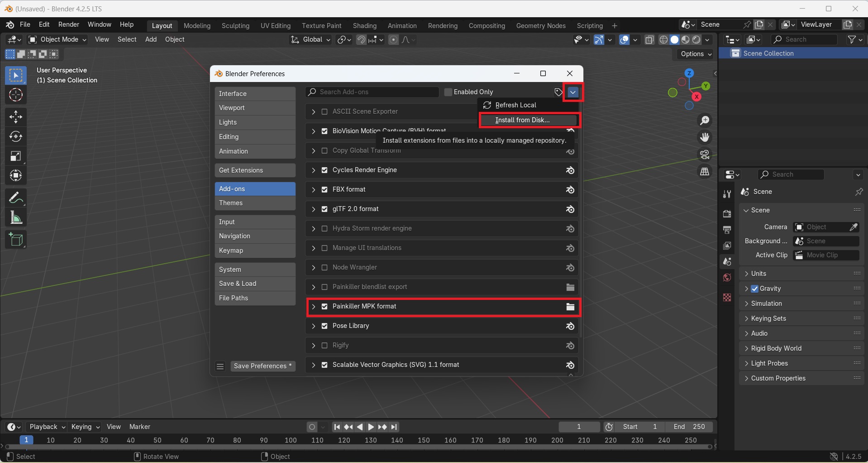This screenshot has height=463, width=868.
Task: Open the Keymap preferences section
Action: 255,251
